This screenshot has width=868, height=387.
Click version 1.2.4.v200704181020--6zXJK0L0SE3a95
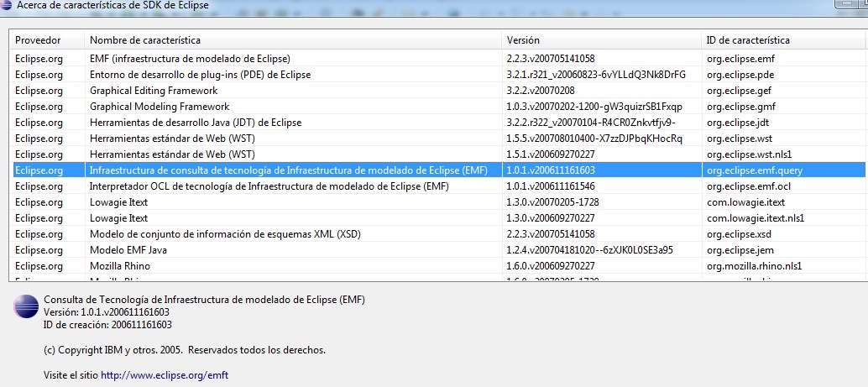[x=589, y=250]
